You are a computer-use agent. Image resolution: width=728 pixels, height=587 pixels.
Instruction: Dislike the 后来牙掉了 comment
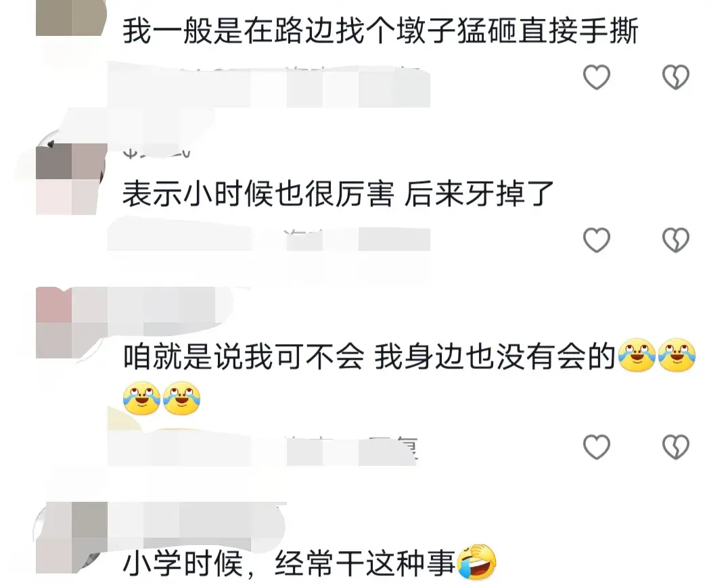click(x=675, y=240)
